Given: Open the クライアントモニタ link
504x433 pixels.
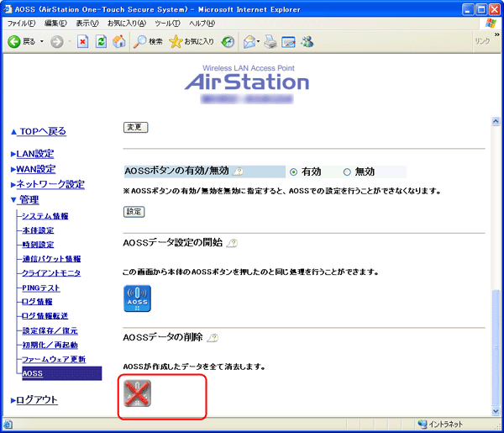Looking at the screenshot, I should click(51, 272).
